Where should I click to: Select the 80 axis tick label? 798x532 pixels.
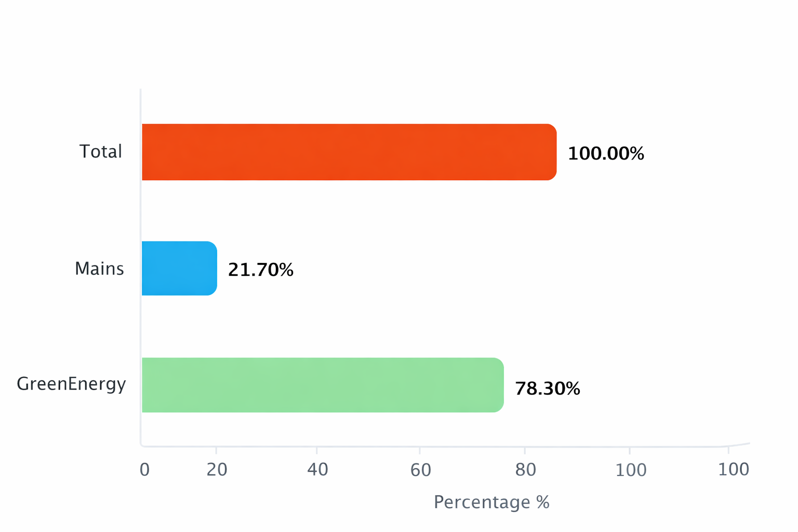tap(525, 470)
